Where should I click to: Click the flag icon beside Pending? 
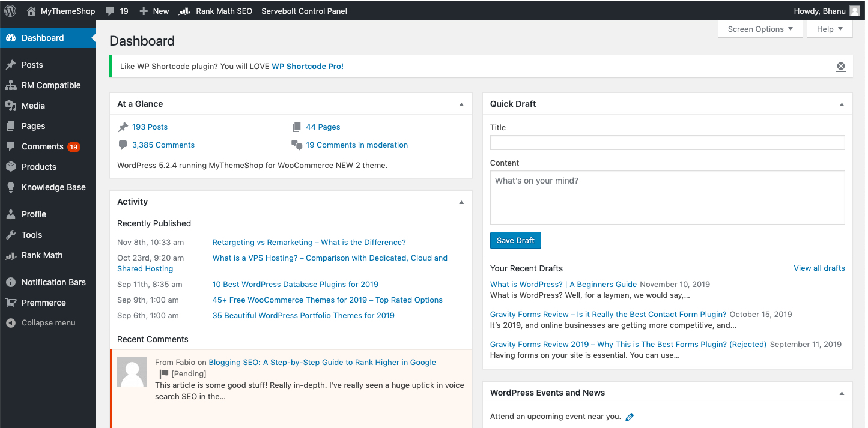point(164,374)
